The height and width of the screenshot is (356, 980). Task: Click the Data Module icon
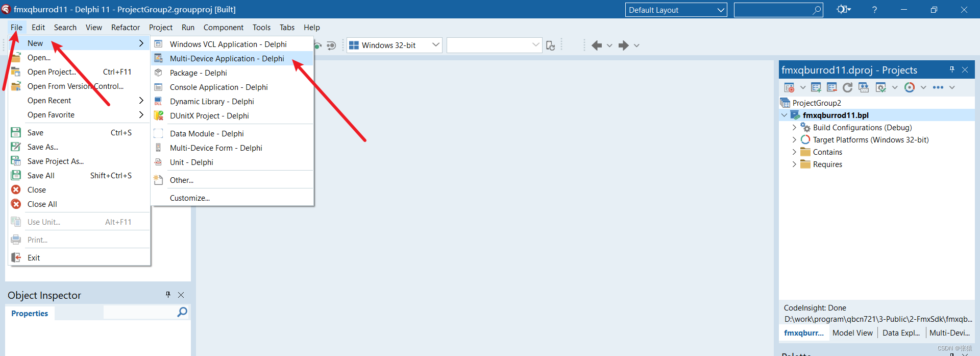(x=158, y=133)
